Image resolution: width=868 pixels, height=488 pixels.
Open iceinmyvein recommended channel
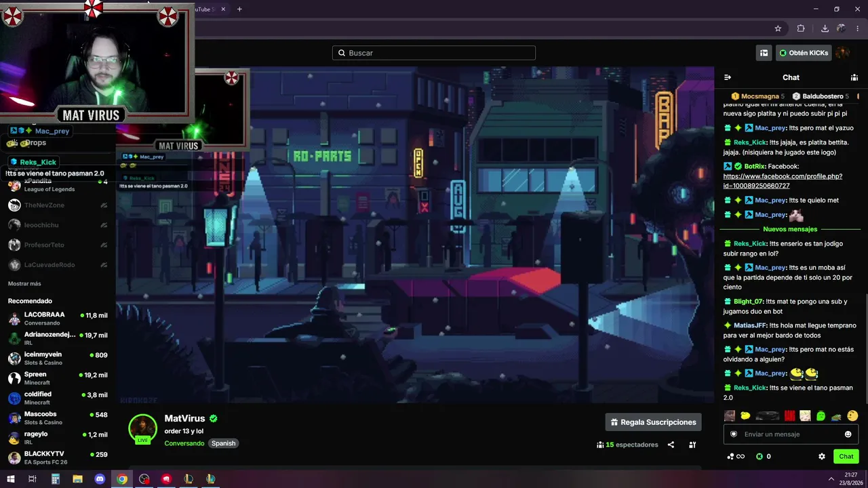[58, 358]
